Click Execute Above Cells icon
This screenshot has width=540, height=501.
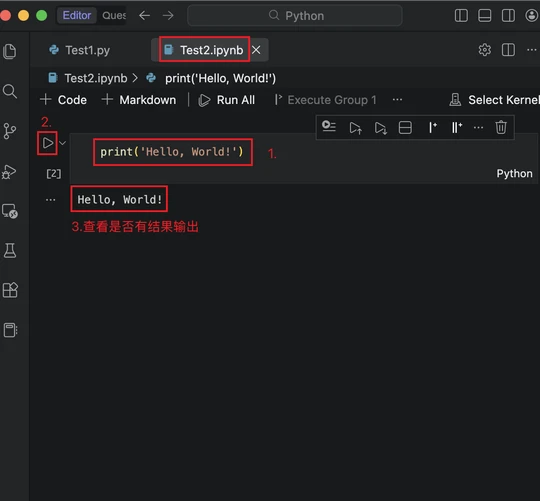[355, 128]
